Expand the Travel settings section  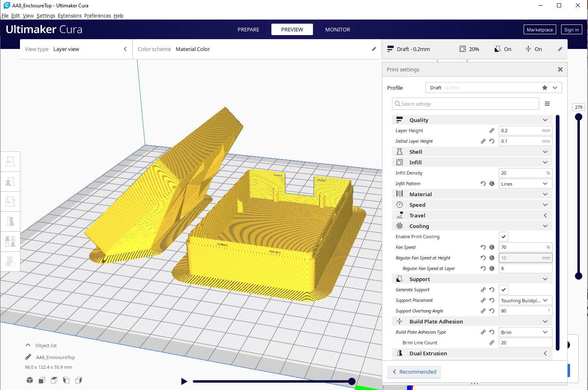pyautogui.click(x=472, y=215)
